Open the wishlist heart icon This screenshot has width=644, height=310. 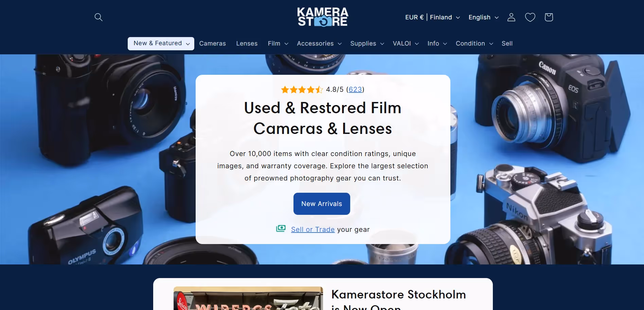pyautogui.click(x=530, y=17)
